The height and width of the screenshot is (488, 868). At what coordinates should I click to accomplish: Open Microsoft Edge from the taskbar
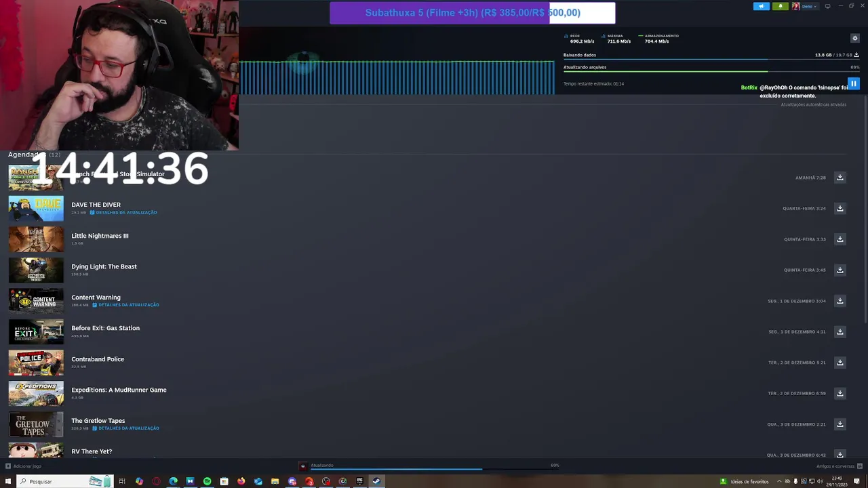click(173, 481)
